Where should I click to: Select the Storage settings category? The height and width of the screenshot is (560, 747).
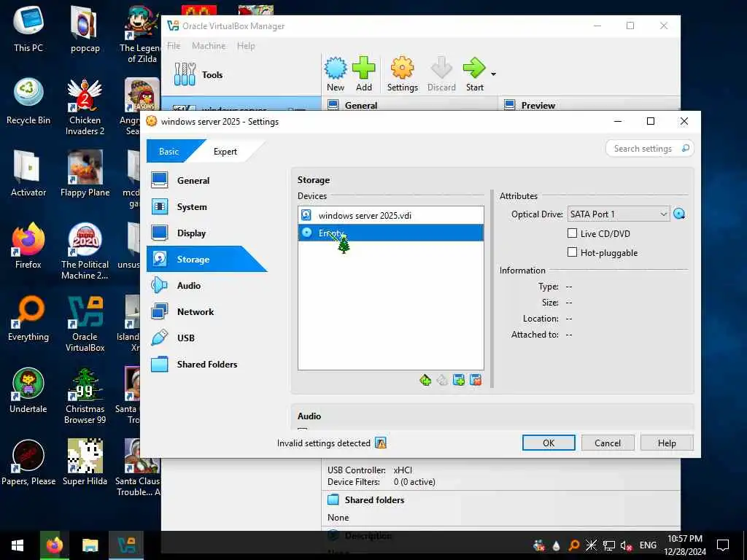pyautogui.click(x=206, y=259)
